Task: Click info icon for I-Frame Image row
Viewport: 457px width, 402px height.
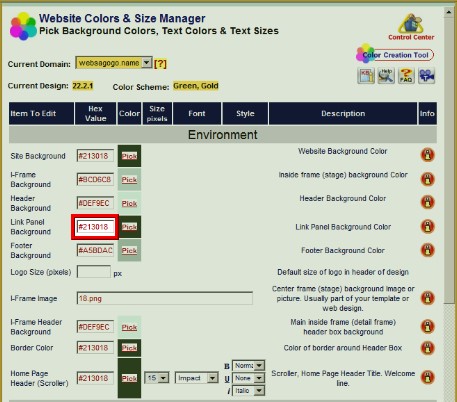Action: [x=428, y=298]
